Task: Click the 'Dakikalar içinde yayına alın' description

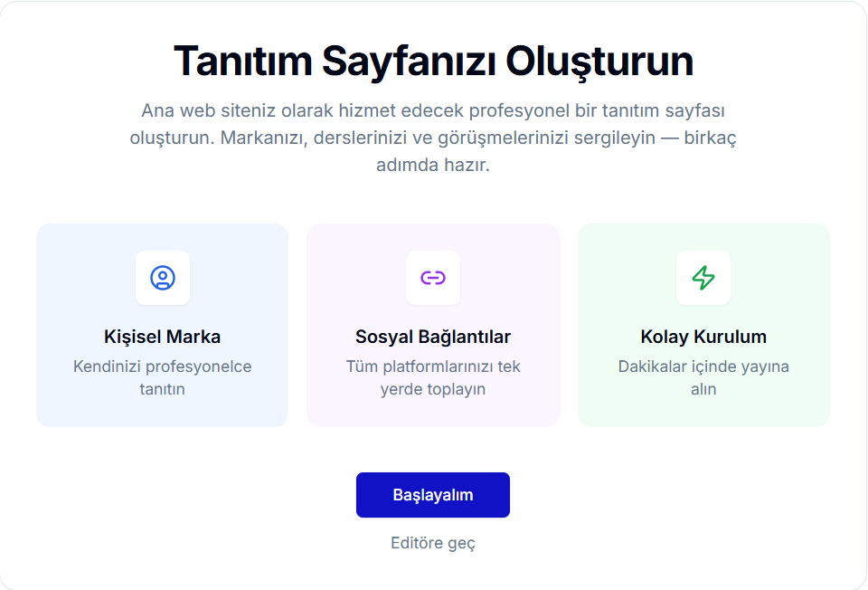Action: coord(703,377)
